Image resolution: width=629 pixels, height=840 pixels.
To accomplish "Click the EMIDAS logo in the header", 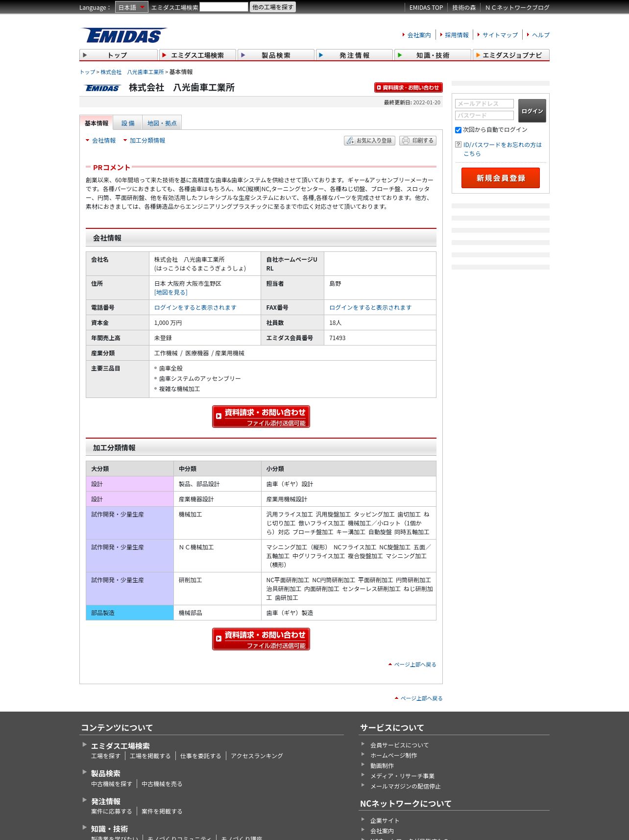I will 124,35.
